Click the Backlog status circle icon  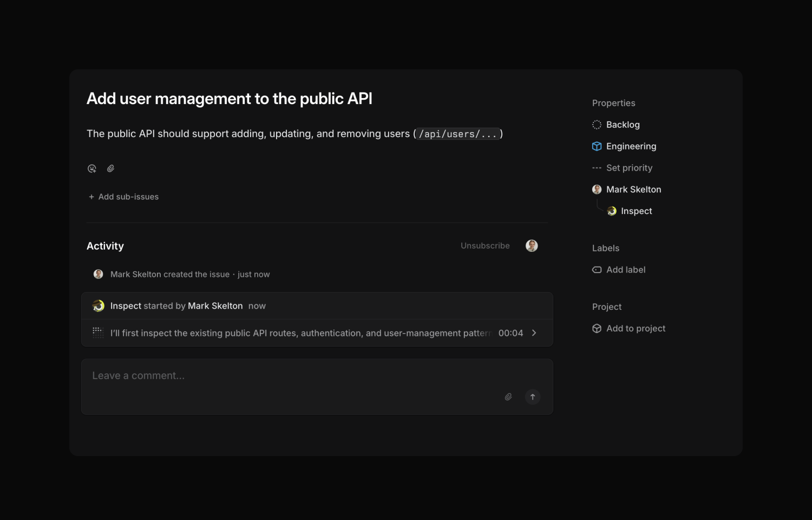pos(597,125)
